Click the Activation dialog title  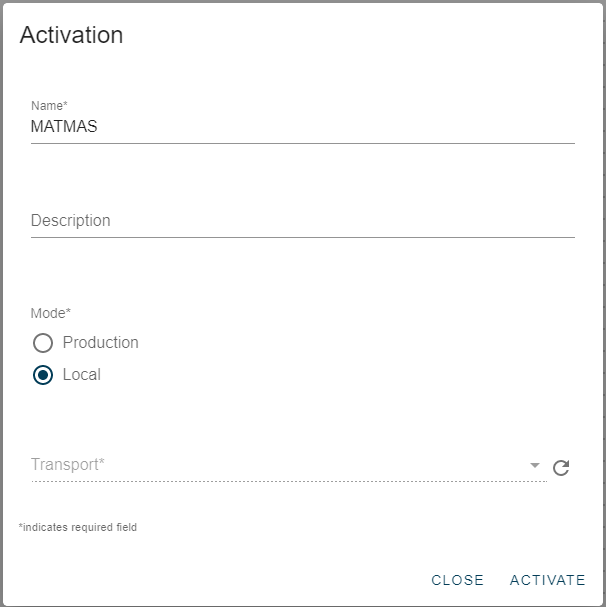pyautogui.click(x=71, y=35)
